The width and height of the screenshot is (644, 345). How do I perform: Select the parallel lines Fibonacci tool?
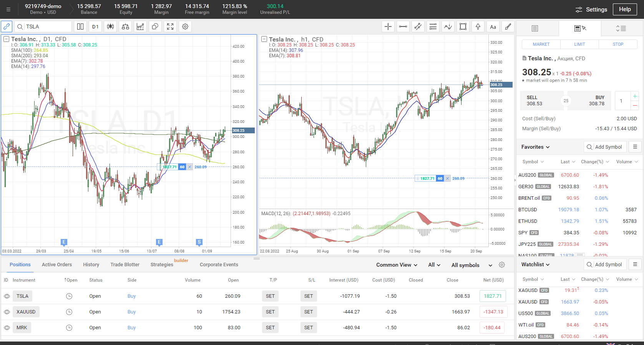click(x=433, y=27)
